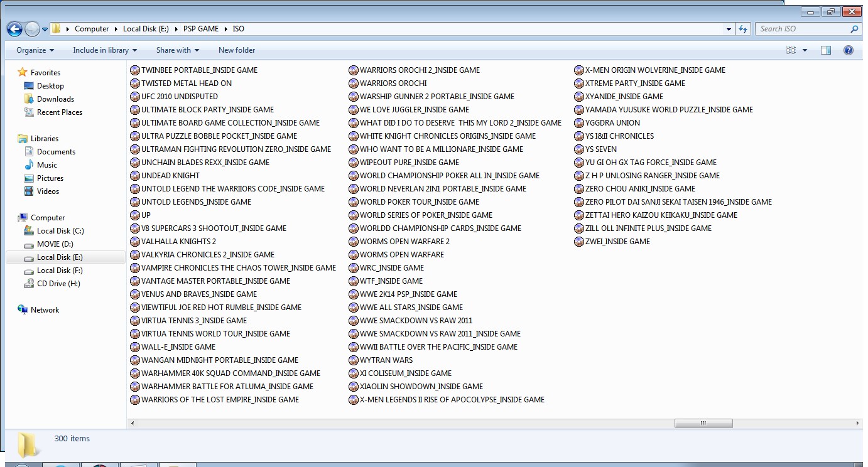Viewport: 868px width, 467px height.
Task: Select PSP GAME in the breadcrumb
Action: (x=201, y=29)
